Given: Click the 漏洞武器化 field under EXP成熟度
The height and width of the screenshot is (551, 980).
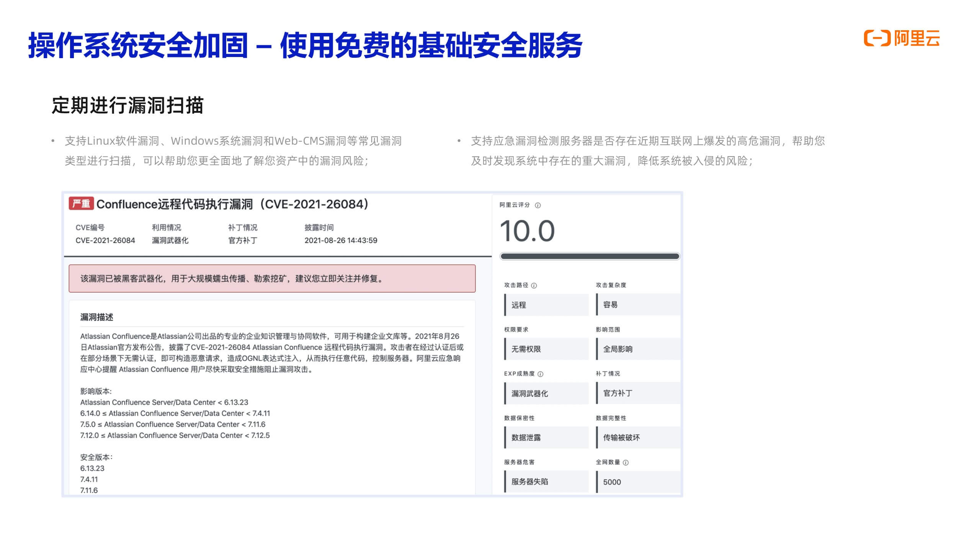Looking at the screenshot, I should (546, 393).
